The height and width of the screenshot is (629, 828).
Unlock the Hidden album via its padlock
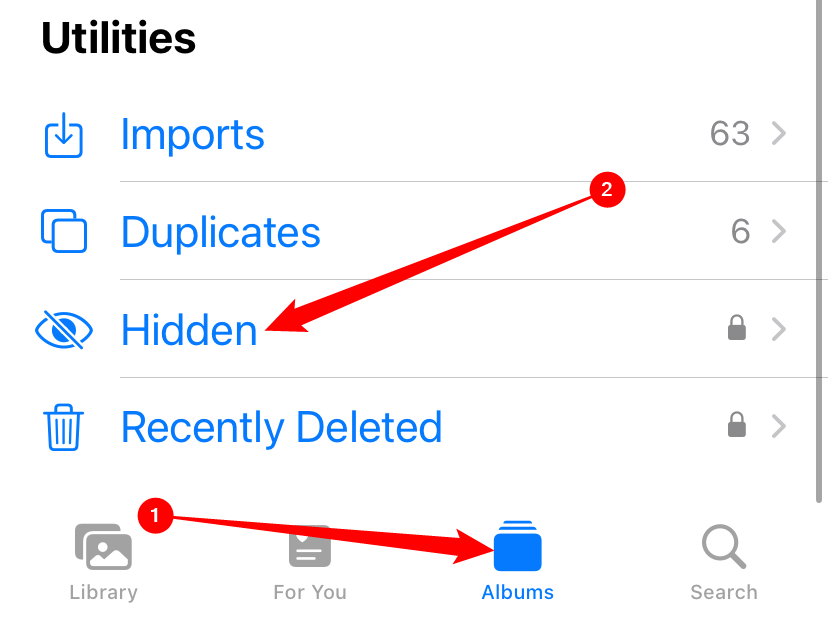click(x=737, y=328)
